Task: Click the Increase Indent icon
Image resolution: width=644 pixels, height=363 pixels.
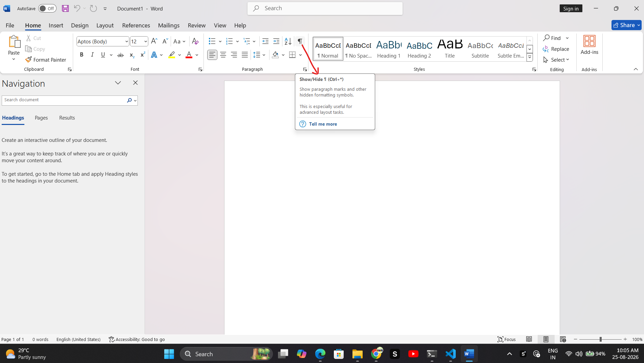Action: click(x=276, y=41)
